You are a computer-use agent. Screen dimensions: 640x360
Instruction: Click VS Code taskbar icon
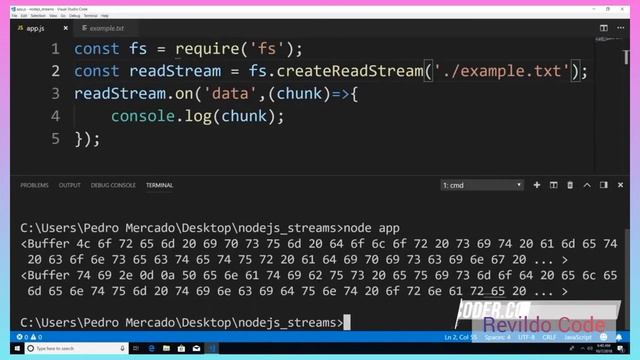(x=211, y=349)
